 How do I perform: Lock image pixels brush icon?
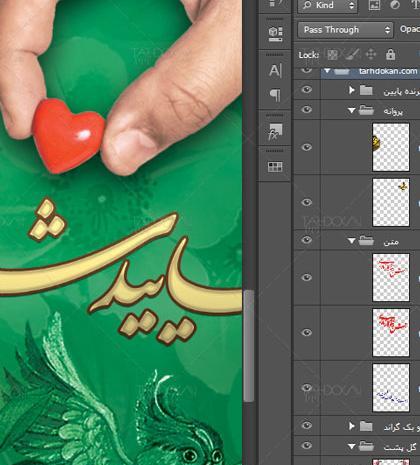[x=352, y=54]
